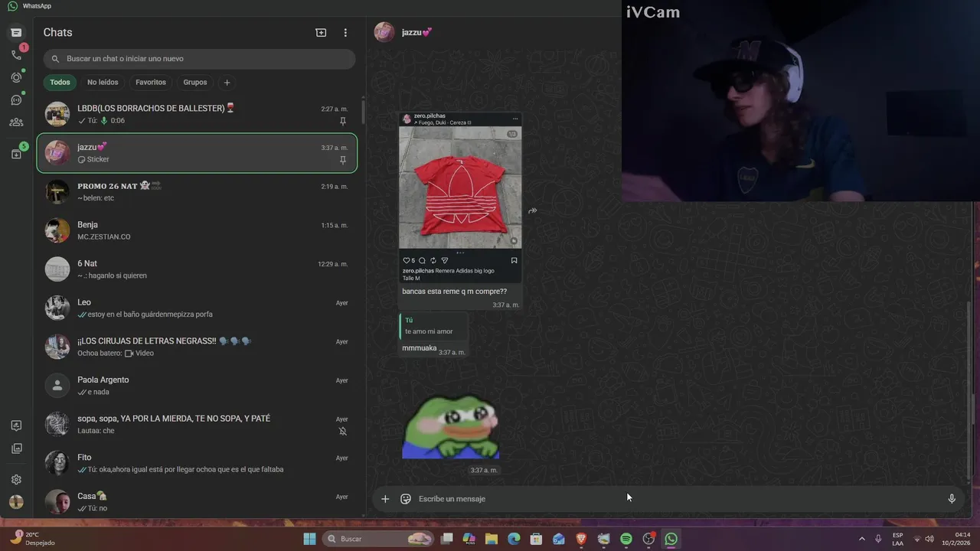Open the ¡¡LOS CIRUJAS DE LETRAS NEGRASS!! chat
The width and height of the screenshot is (980, 551).
197,347
